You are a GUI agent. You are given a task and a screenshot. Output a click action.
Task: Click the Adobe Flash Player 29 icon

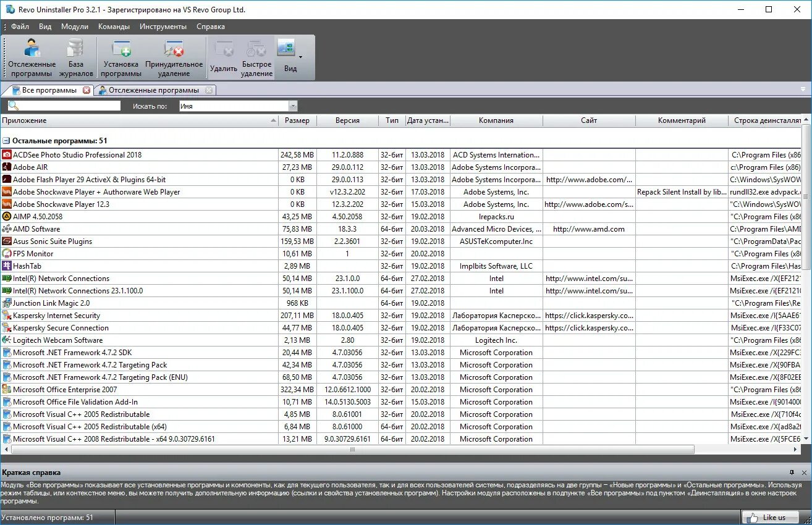pyautogui.click(x=7, y=180)
